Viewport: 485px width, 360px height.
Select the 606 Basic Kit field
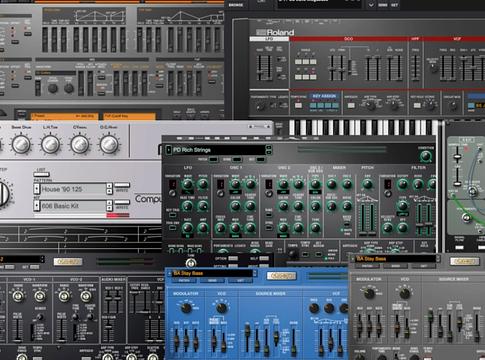click(x=73, y=206)
